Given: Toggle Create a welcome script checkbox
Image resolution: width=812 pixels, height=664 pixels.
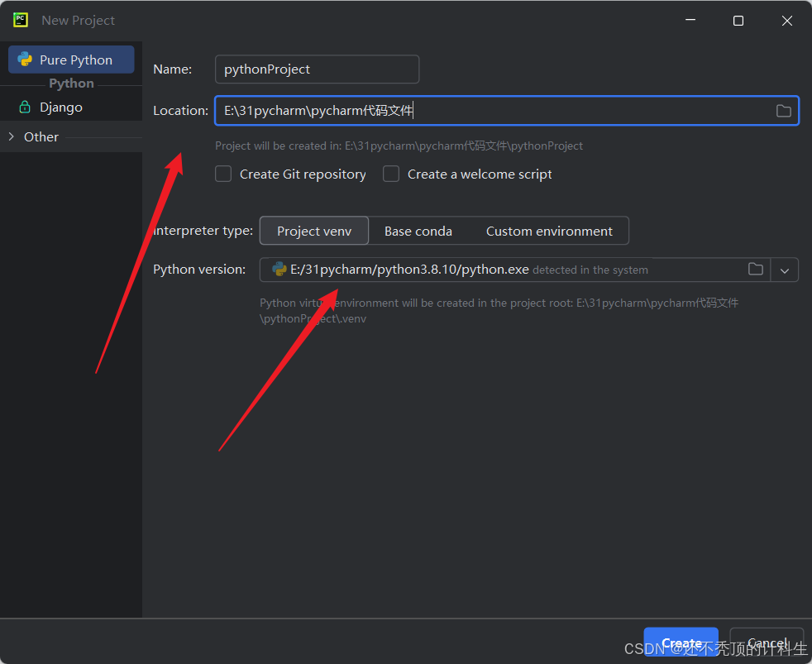Looking at the screenshot, I should pyautogui.click(x=391, y=174).
